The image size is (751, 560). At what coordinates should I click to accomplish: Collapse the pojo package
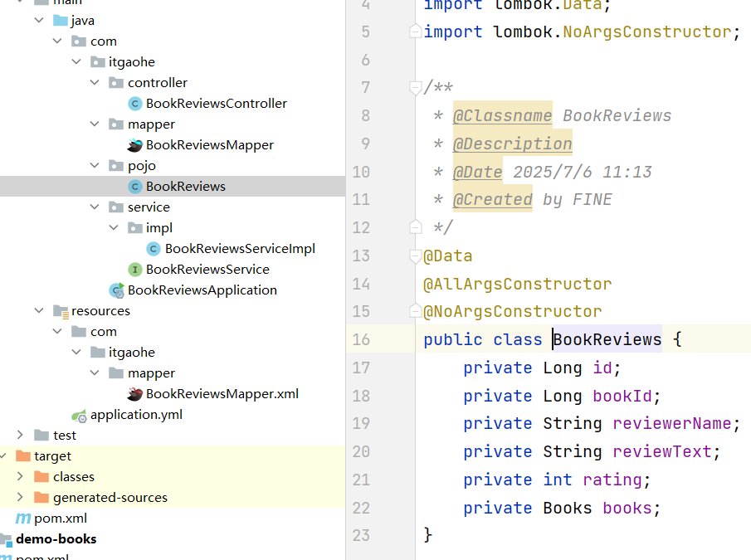click(95, 165)
